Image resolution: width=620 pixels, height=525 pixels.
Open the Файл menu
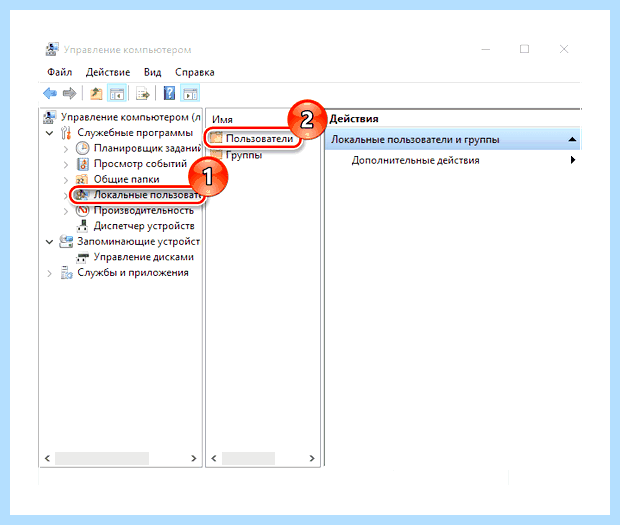coord(60,72)
